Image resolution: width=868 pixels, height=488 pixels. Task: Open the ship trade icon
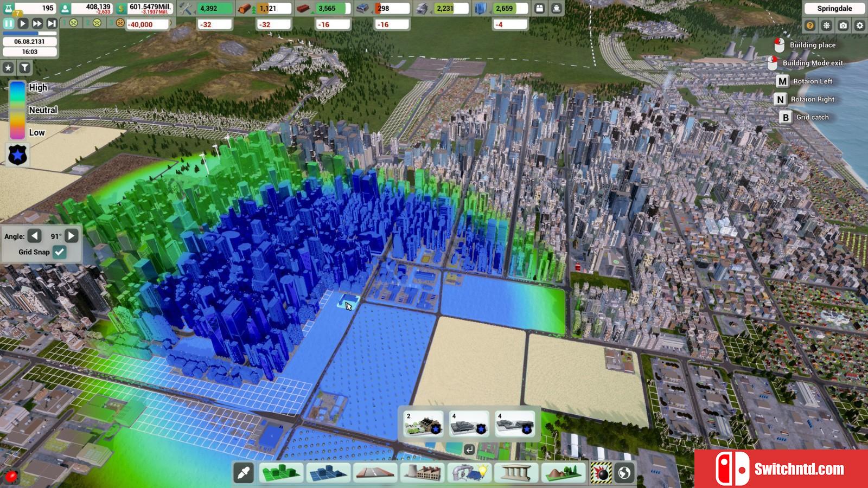coord(557,9)
